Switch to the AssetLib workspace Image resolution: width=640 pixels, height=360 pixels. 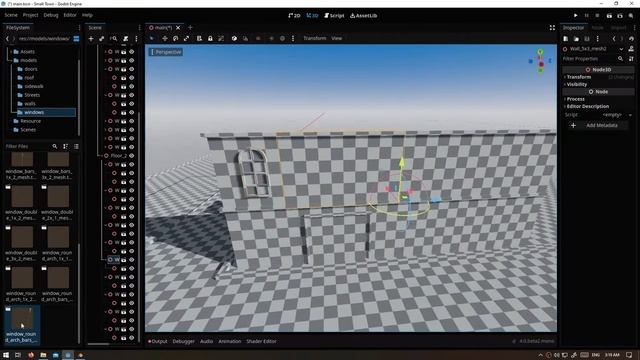pyautogui.click(x=364, y=16)
